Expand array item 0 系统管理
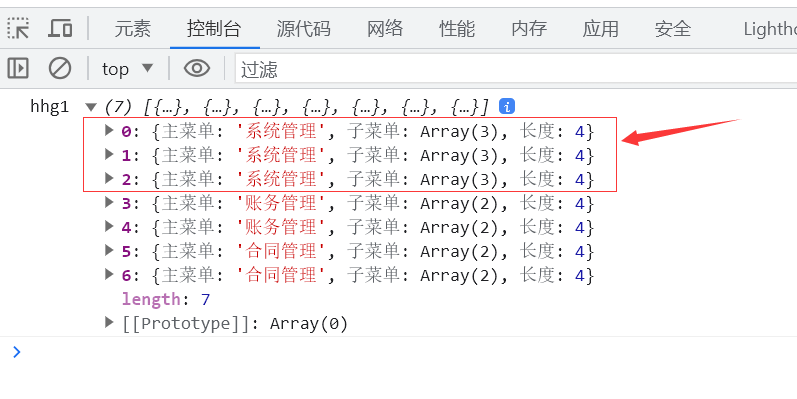Image resolution: width=797 pixels, height=399 pixels. (x=109, y=130)
